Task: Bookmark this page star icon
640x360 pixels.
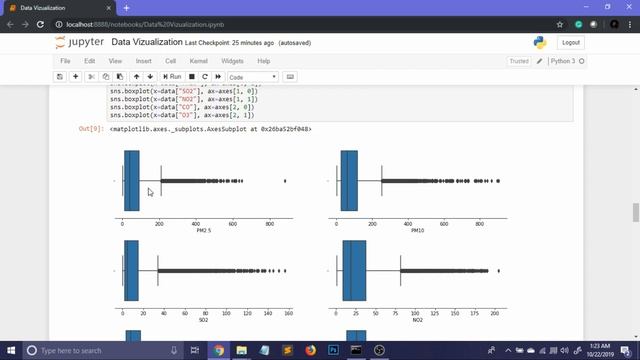Action: (x=560, y=24)
